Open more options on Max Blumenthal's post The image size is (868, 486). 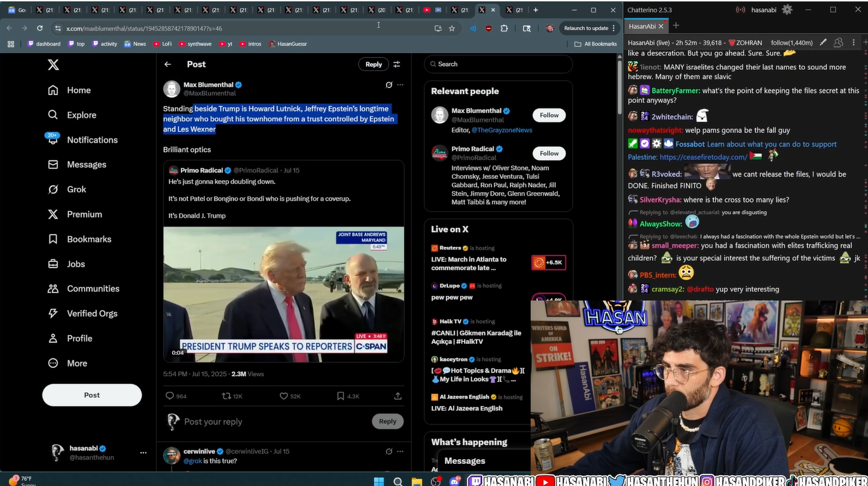tap(400, 84)
